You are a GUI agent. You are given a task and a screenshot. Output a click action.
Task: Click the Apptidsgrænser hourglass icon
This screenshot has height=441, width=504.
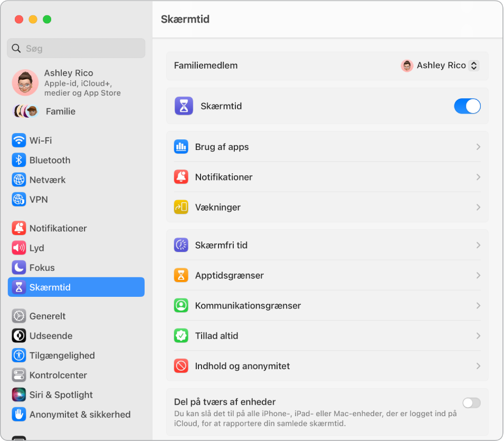tap(182, 275)
